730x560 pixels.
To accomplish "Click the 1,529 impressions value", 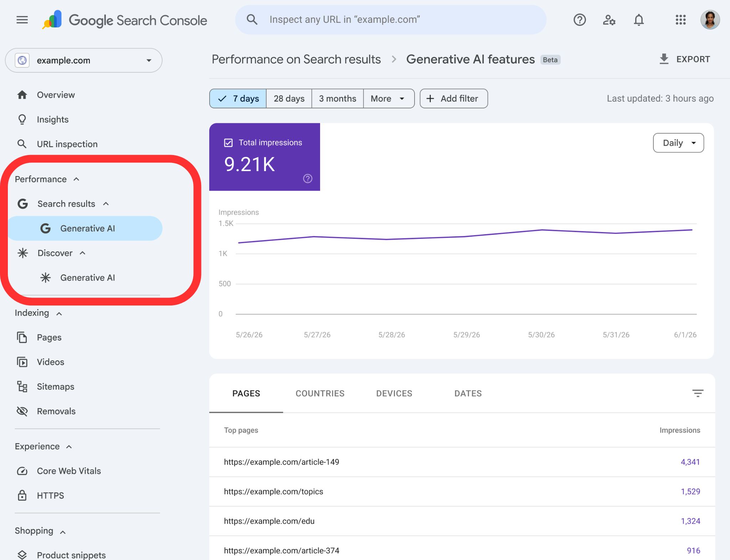I will (690, 492).
